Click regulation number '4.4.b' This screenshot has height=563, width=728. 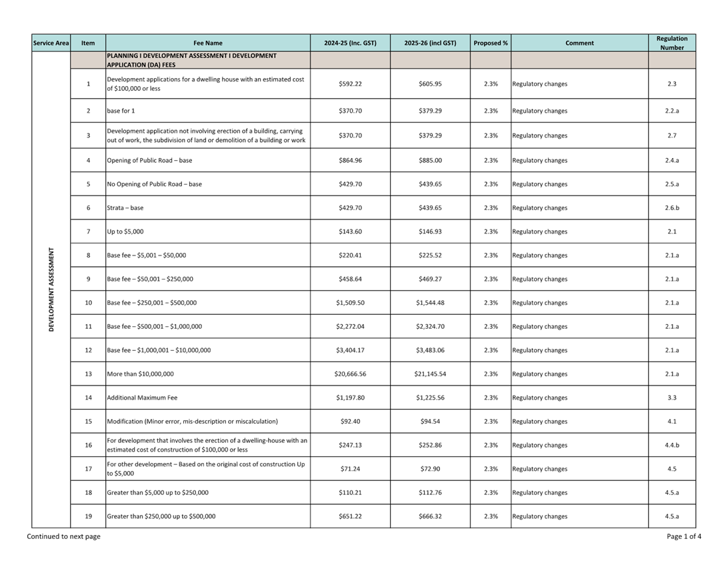click(672, 444)
